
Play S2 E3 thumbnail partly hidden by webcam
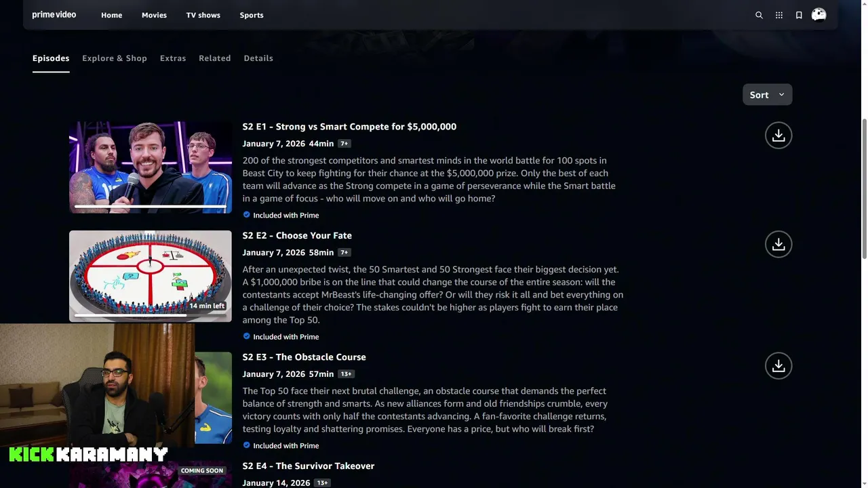pyautogui.click(x=213, y=398)
